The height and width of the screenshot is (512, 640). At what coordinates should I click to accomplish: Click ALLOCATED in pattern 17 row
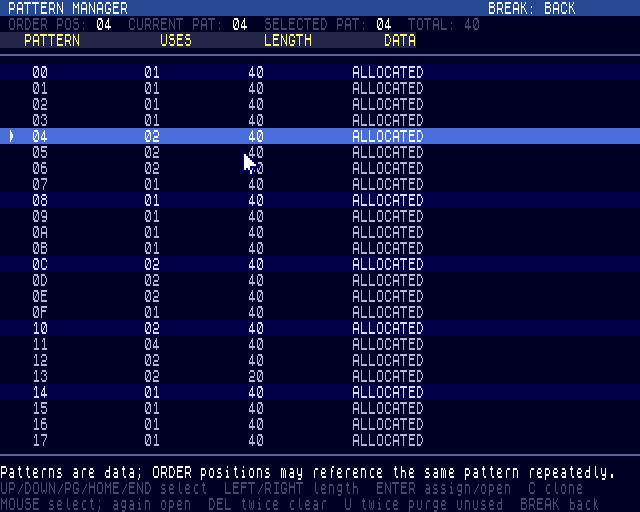coord(388,440)
